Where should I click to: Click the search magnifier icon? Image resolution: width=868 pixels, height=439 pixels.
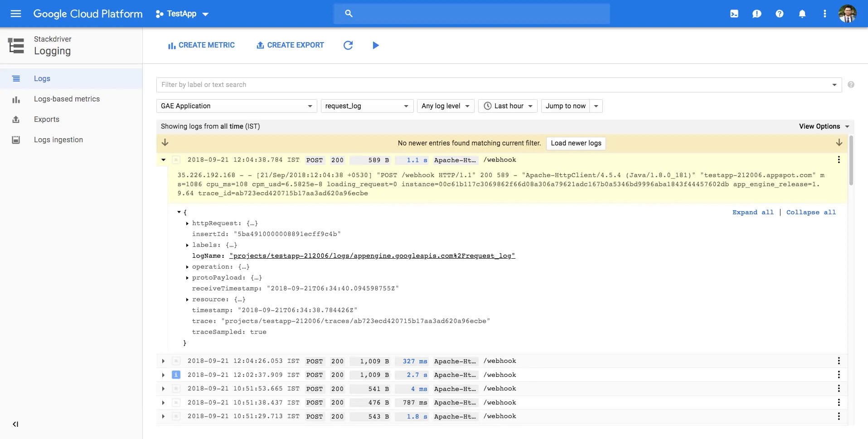[x=349, y=14]
